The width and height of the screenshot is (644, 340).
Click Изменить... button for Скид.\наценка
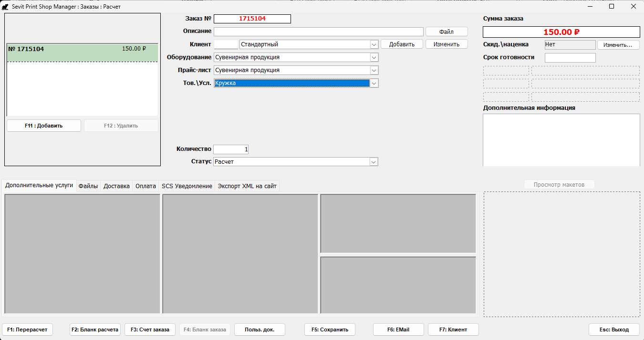[x=618, y=45]
